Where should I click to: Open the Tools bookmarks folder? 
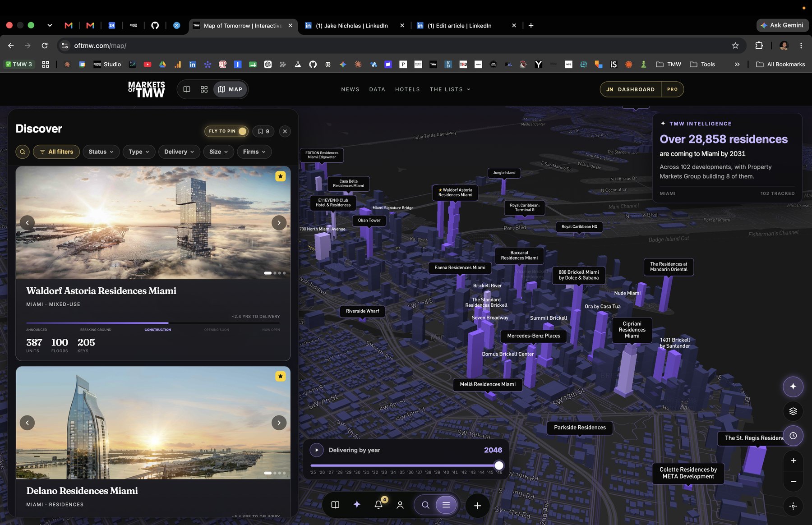703,64
